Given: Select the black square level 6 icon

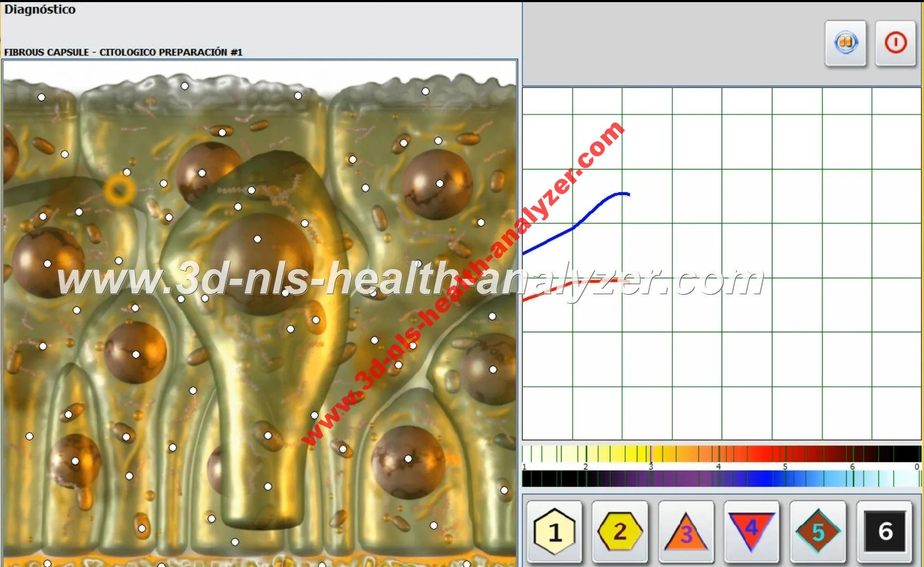Looking at the screenshot, I should point(885,531).
